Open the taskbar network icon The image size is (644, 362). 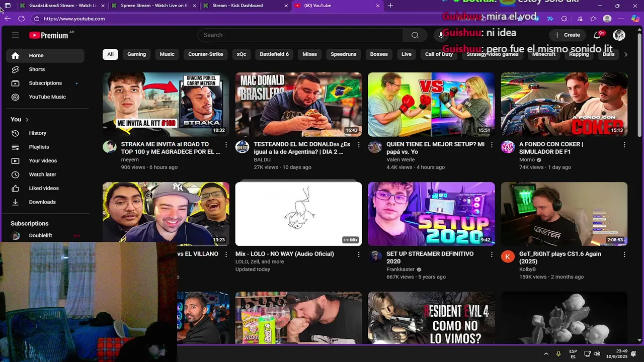(587, 354)
